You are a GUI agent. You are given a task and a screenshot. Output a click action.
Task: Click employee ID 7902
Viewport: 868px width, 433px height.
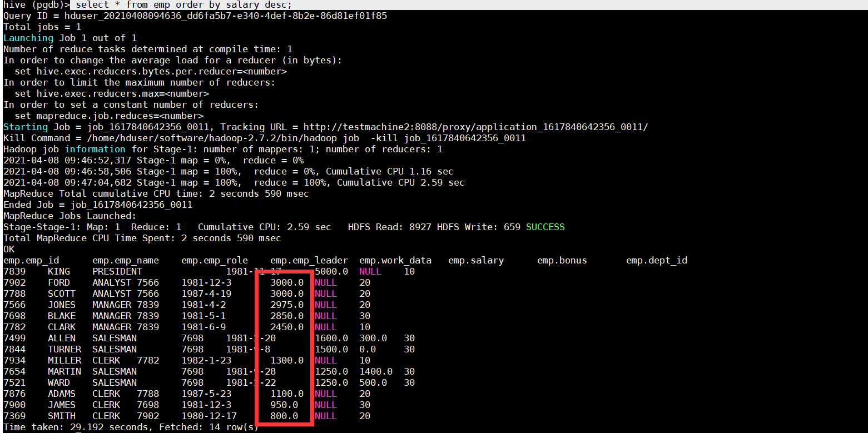(x=14, y=282)
